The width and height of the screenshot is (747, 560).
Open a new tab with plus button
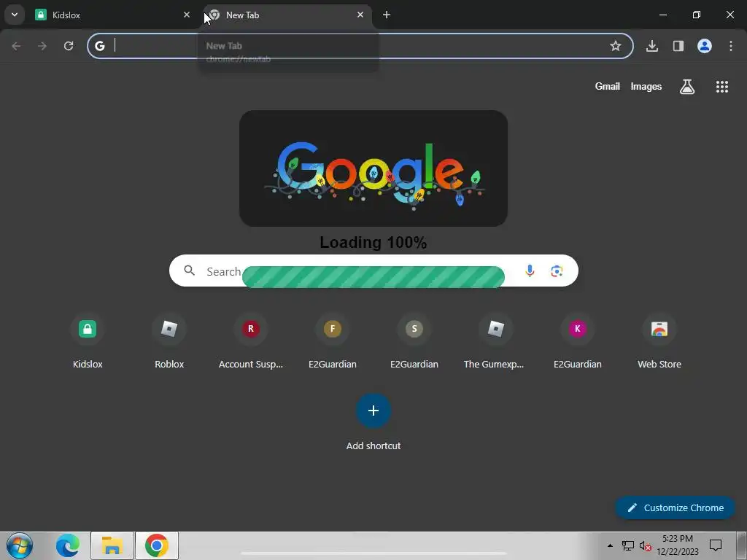[x=387, y=15]
